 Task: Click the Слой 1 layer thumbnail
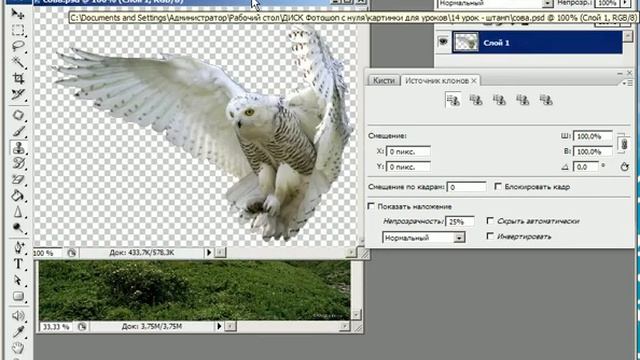click(466, 42)
